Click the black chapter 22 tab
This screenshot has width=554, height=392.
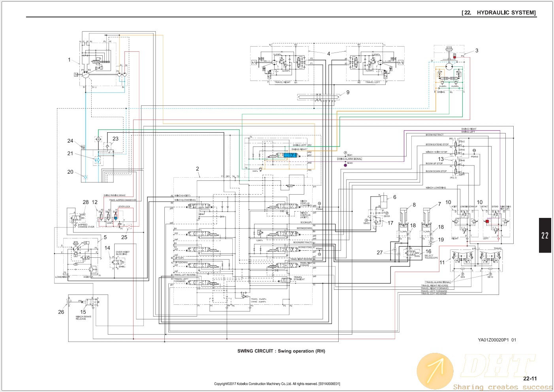tap(545, 235)
